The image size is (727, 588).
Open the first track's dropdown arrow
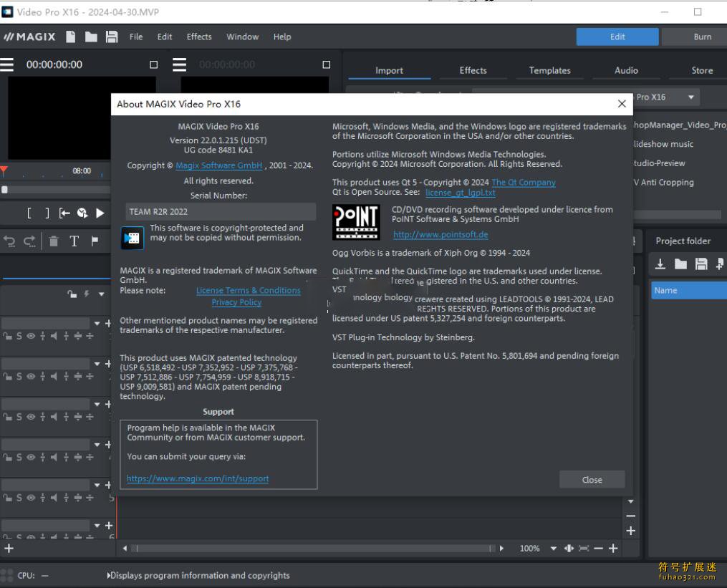click(97, 323)
